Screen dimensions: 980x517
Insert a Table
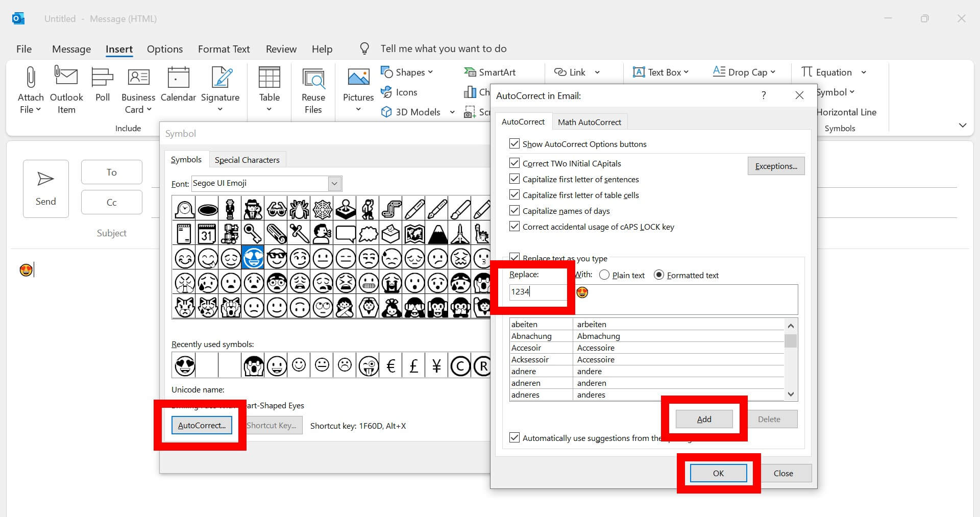(x=269, y=90)
